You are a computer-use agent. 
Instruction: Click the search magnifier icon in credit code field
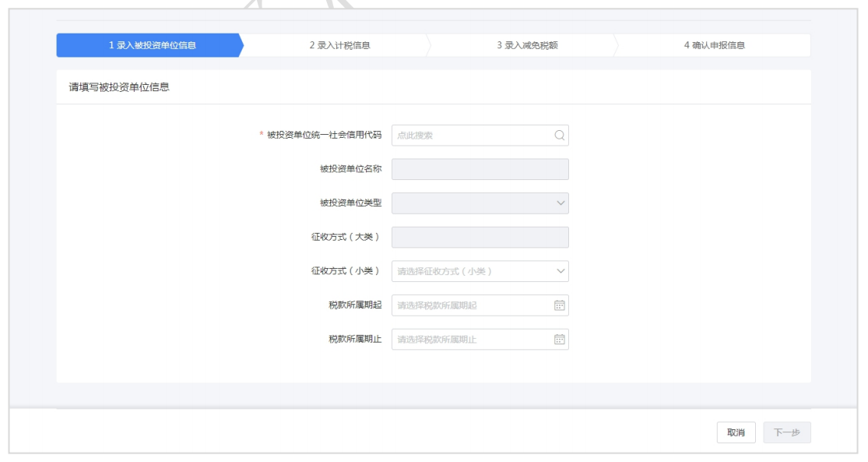coord(560,135)
